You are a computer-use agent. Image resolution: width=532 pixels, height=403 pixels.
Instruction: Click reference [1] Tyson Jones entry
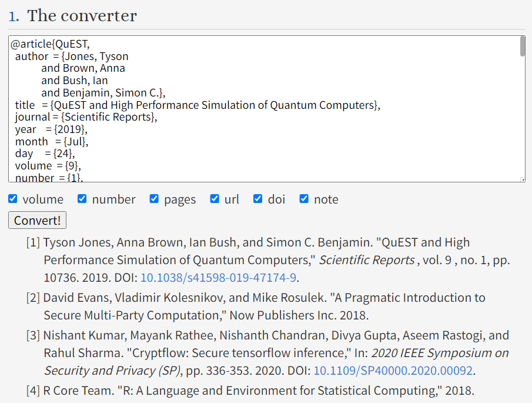[x=268, y=260]
